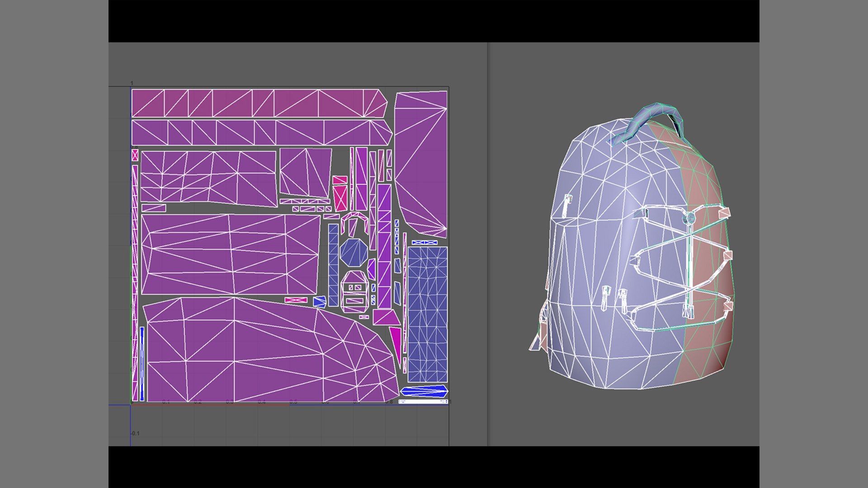Select the densely triangulated blue rectangular UV shell
The image size is (868, 488).
(427, 314)
